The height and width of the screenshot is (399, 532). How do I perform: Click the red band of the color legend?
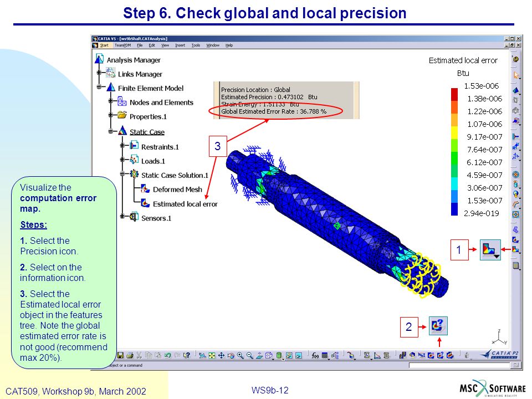(454, 94)
